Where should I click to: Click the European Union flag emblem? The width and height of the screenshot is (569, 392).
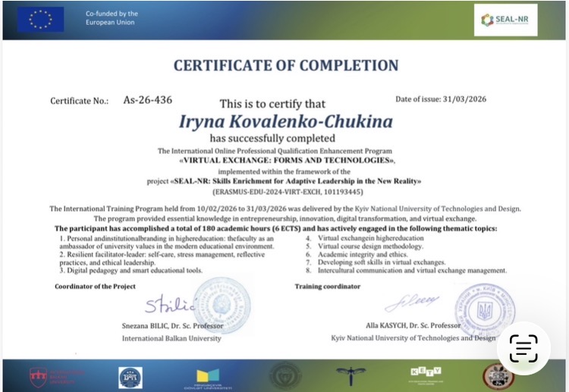(x=41, y=19)
